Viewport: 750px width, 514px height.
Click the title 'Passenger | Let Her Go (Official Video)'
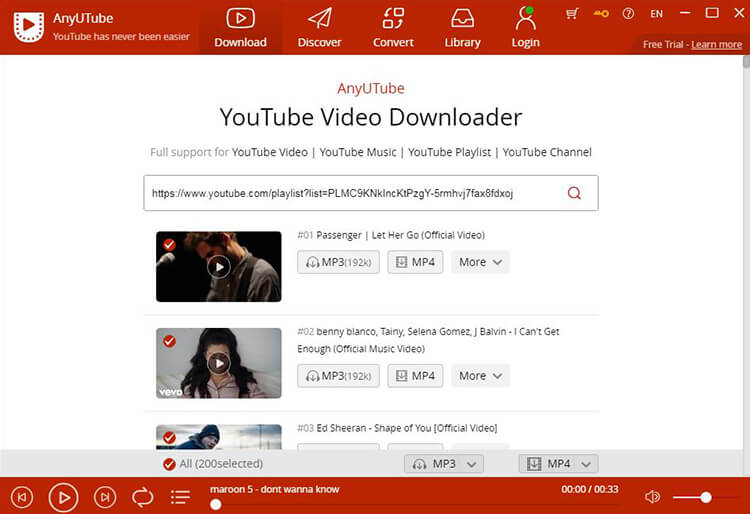click(x=401, y=235)
